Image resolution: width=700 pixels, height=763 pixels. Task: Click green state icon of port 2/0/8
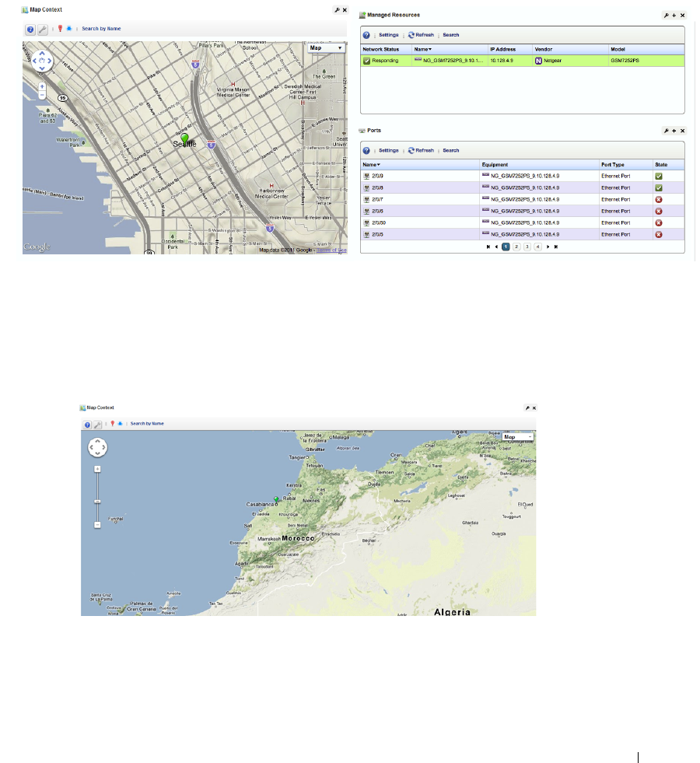pos(659,187)
